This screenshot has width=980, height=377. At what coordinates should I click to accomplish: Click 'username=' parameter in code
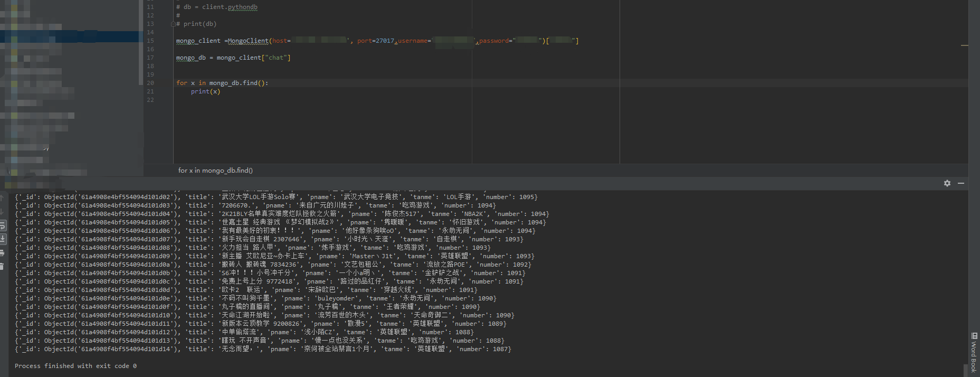414,41
